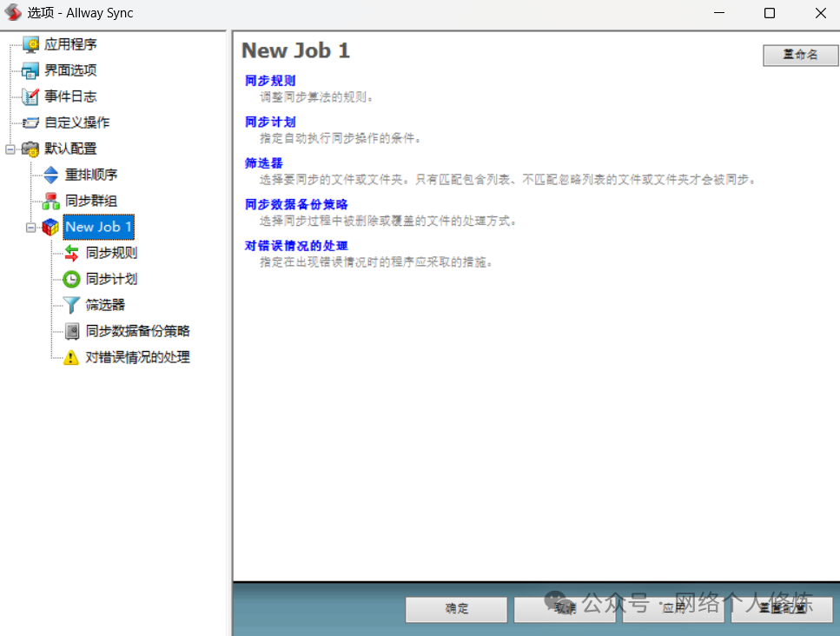The width and height of the screenshot is (840, 636).
Task: Collapse the 默认配置 tree node
Action: [x=10, y=149]
